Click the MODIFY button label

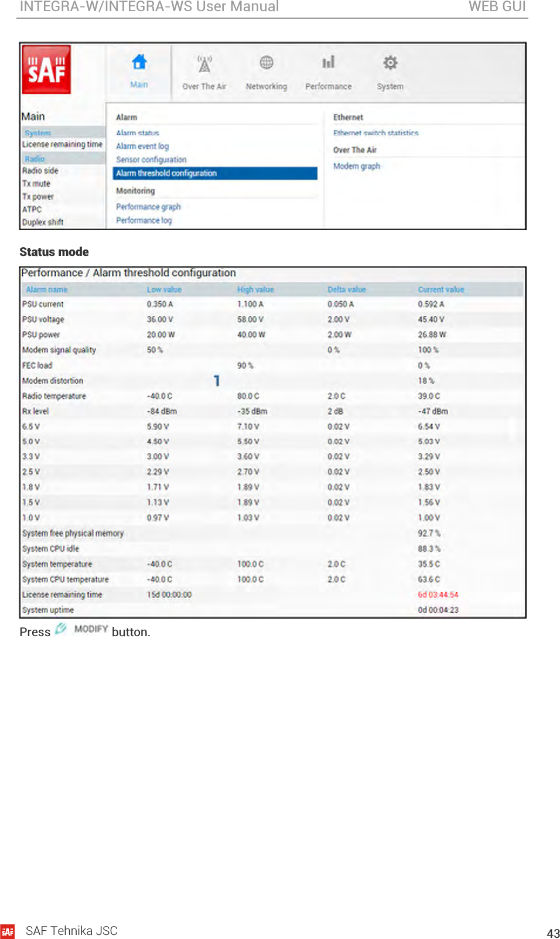[x=91, y=629]
